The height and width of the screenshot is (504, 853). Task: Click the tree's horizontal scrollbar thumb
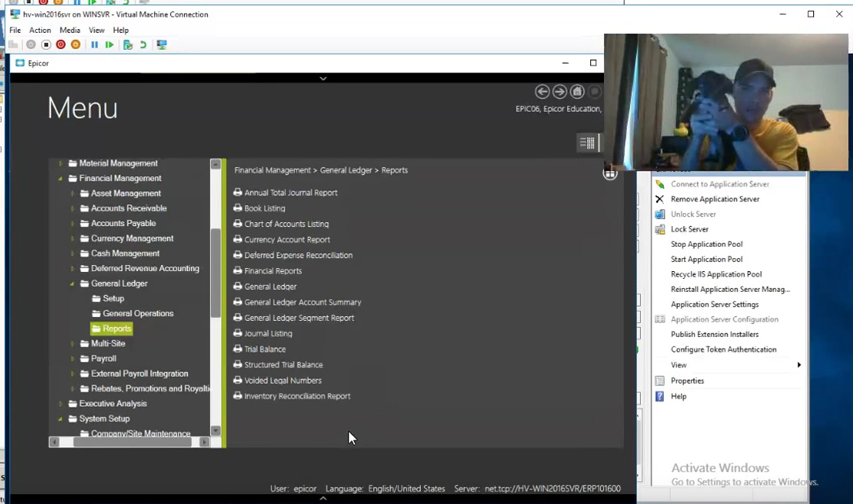click(132, 442)
